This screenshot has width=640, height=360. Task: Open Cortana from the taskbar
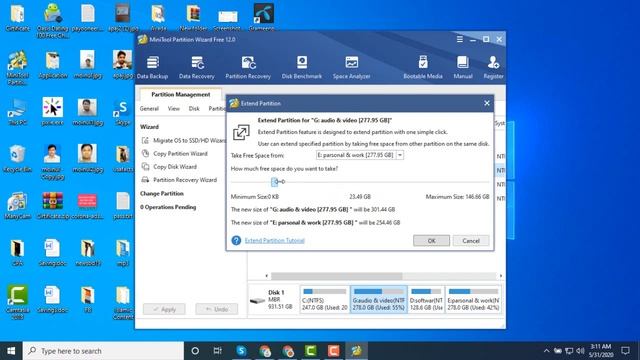click(x=195, y=351)
